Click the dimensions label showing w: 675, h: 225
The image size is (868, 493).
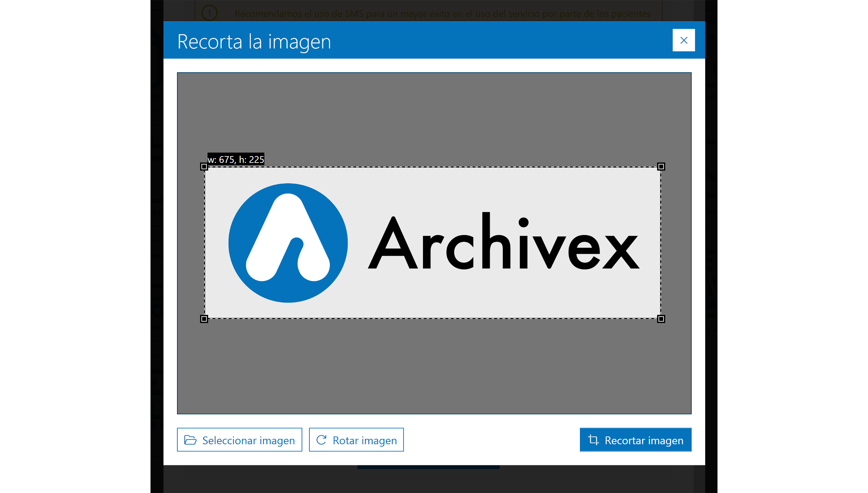click(236, 159)
